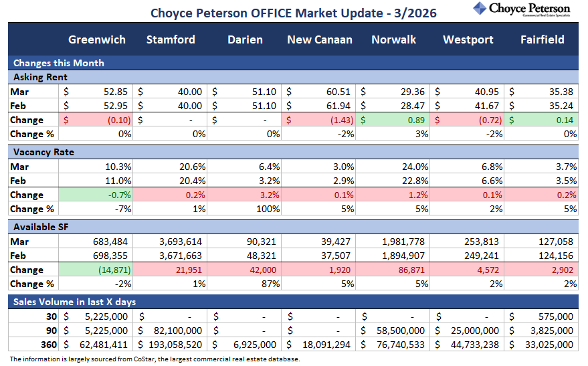Select Darien March vacancy rate 6.4%
This screenshot has height=366, width=588.
pyautogui.click(x=244, y=167)
